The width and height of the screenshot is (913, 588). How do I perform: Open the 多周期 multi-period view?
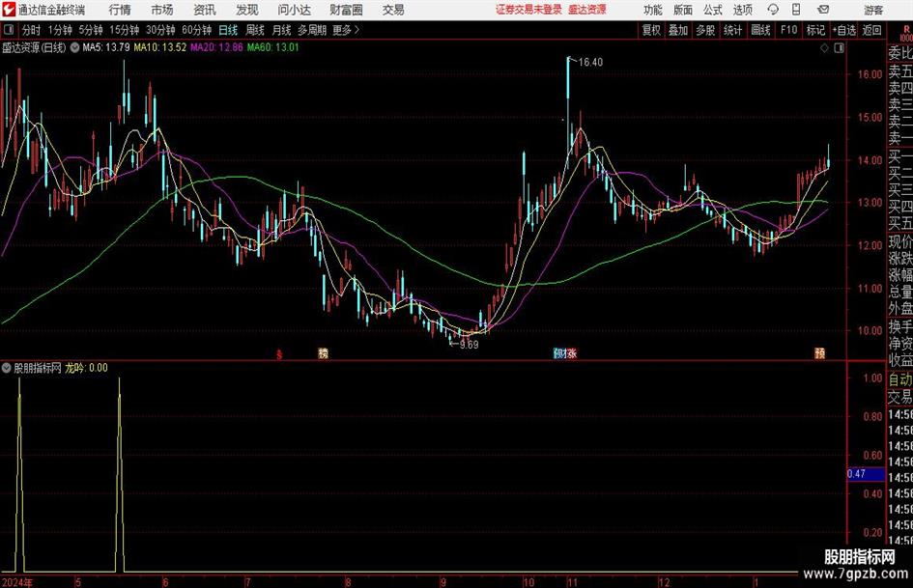pyautogui.click(x=312, y=30)
